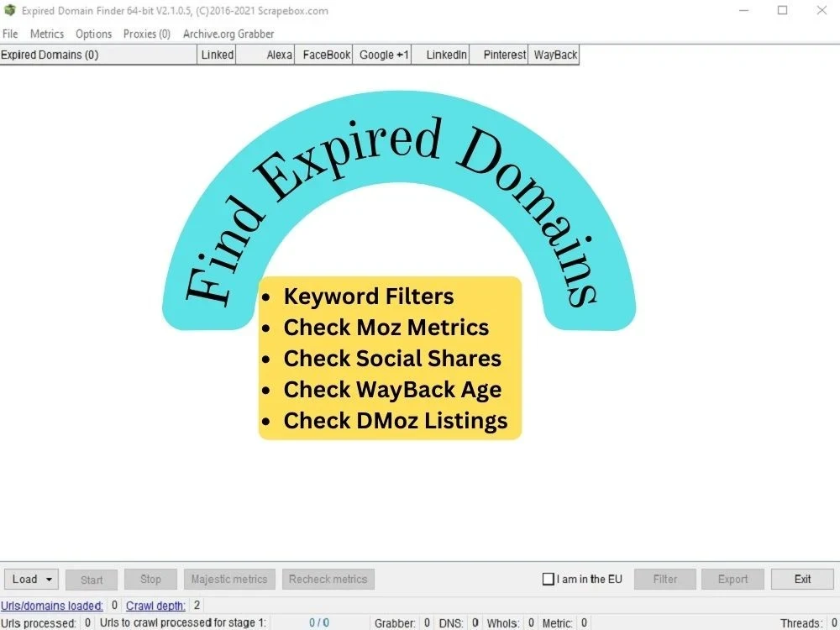840x630 pixels.
Task: Click the LinkedIn column header
Action: 440,55
